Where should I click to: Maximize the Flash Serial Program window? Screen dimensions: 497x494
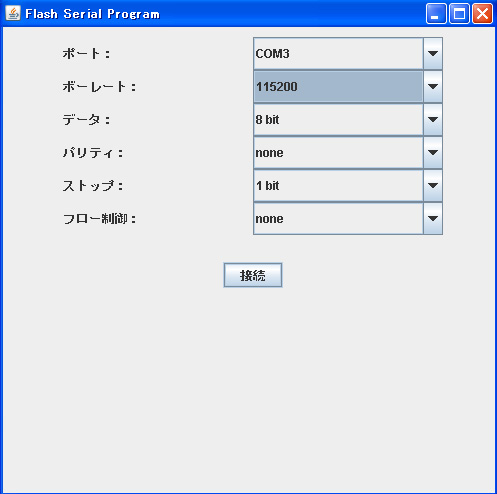(459, 14)
